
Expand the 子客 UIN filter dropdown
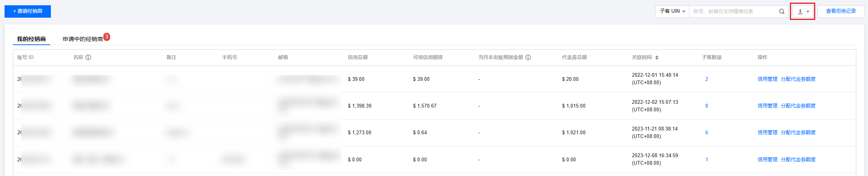[x=672, y=11]
